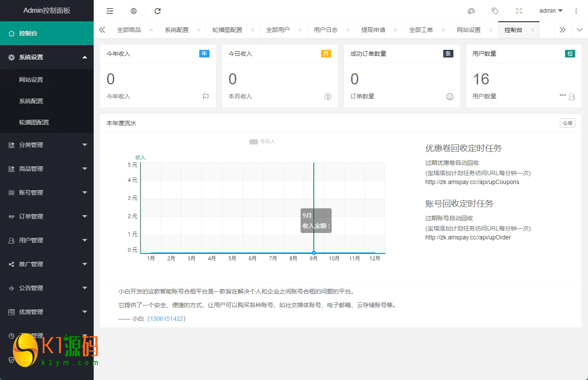Image resolution: width=588 pixels, height=380 pixels.
Task: Toggle the 年收入 legend series in chart
Action: [262, 141]
